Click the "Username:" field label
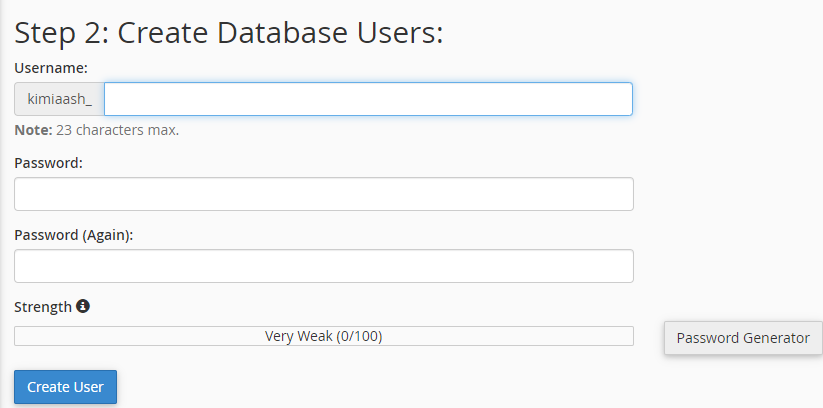This screenshot has width=823, height=408. 51,68
